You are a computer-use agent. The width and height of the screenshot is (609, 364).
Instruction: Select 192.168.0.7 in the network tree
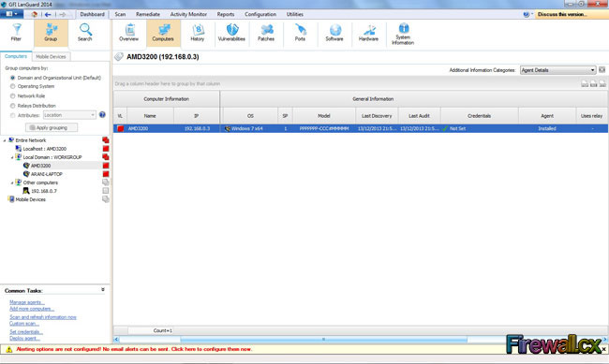[43, 191]
